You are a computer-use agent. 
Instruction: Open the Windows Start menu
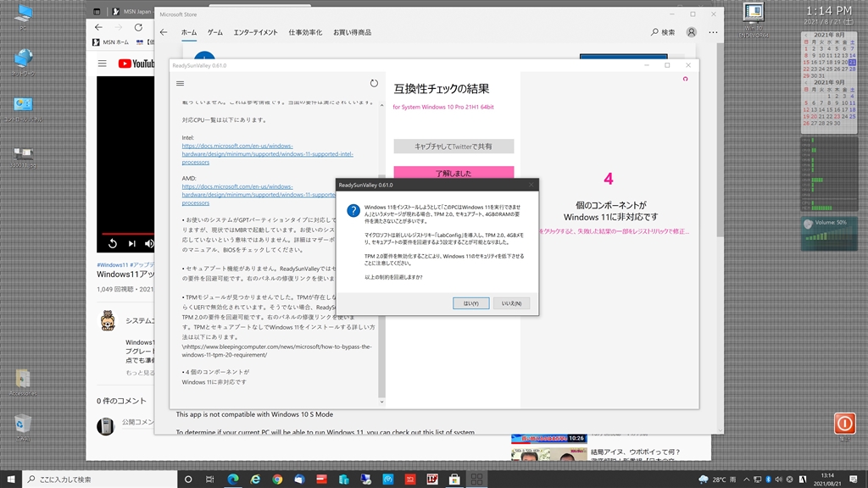(x=11, y=480)
